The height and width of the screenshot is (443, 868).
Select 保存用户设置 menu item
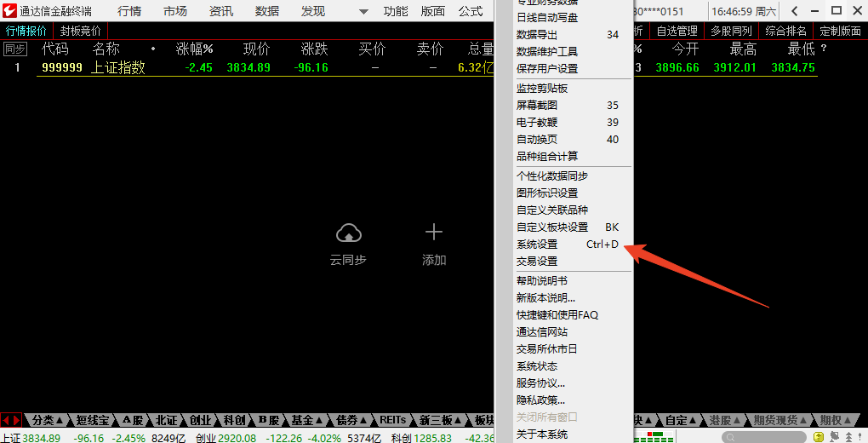click(x=564, y=69)
